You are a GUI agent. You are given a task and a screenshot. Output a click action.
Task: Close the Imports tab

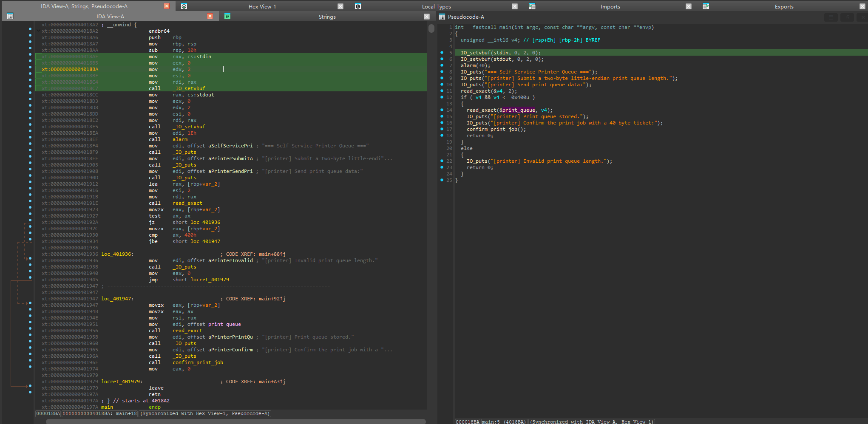coord(689,6)
